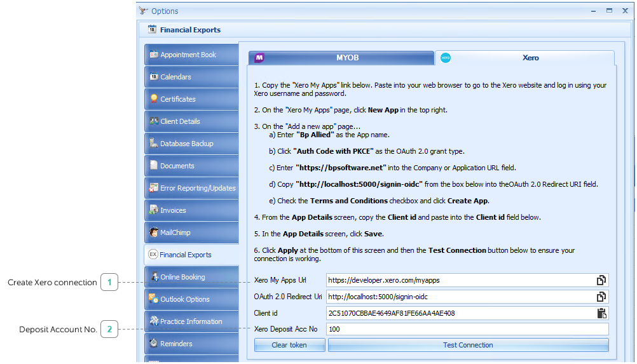Click the Error Reporting/Updates icon
The width and height of the screenshot is (637, 364).
[154, 187]
